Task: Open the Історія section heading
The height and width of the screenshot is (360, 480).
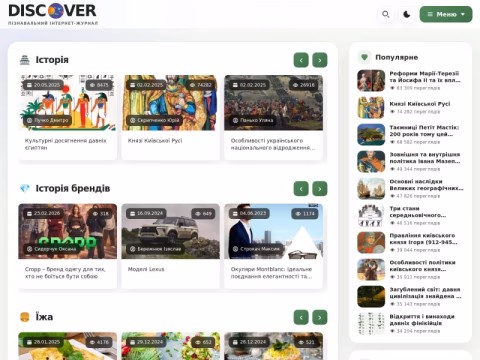Action: click(52, 60)
